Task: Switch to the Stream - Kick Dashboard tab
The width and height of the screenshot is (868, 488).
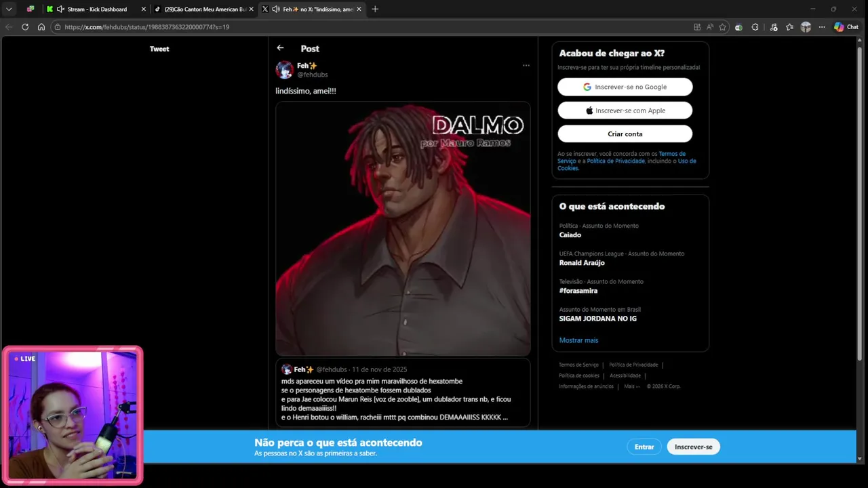Action: click(x=97, y=9)
